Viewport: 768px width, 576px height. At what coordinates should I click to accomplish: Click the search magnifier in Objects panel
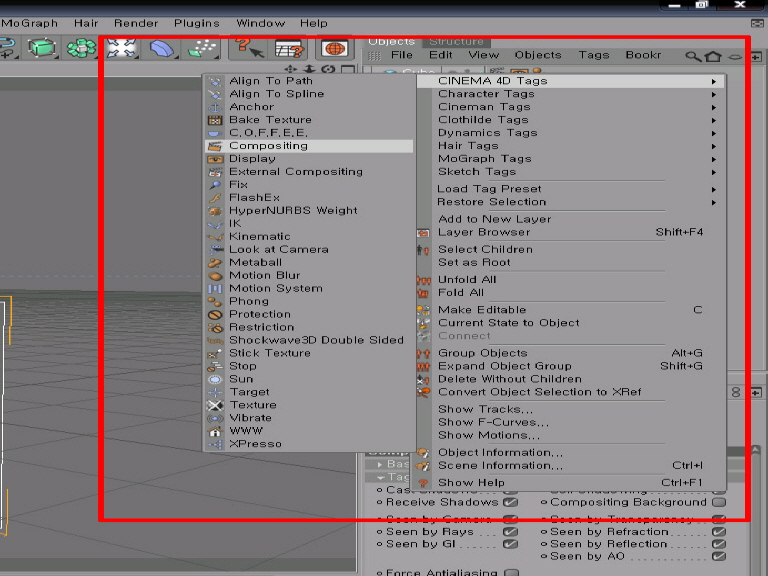[693, 56]
